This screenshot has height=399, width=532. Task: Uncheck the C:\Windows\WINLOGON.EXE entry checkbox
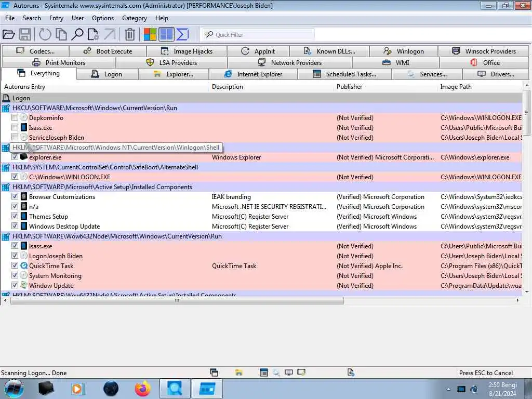point(15,177)
